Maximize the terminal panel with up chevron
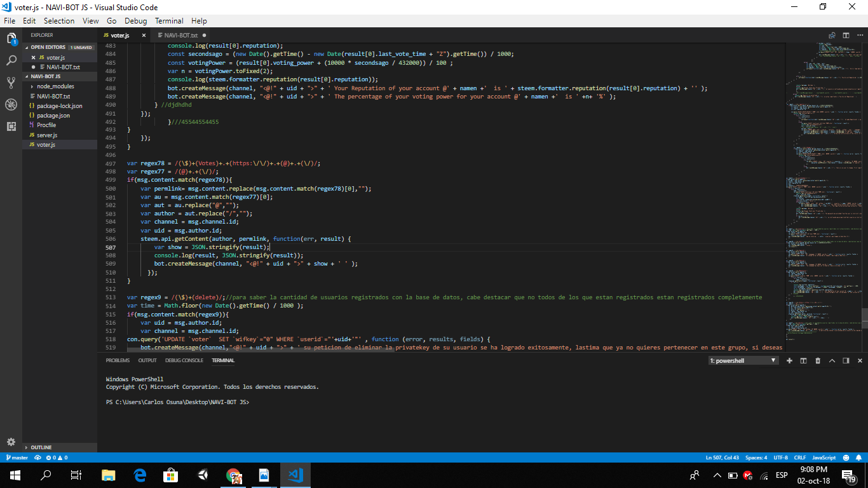Image resolution: width=868 pixels, height=488 pixels. pyautogui.click(x=832, y=360)
